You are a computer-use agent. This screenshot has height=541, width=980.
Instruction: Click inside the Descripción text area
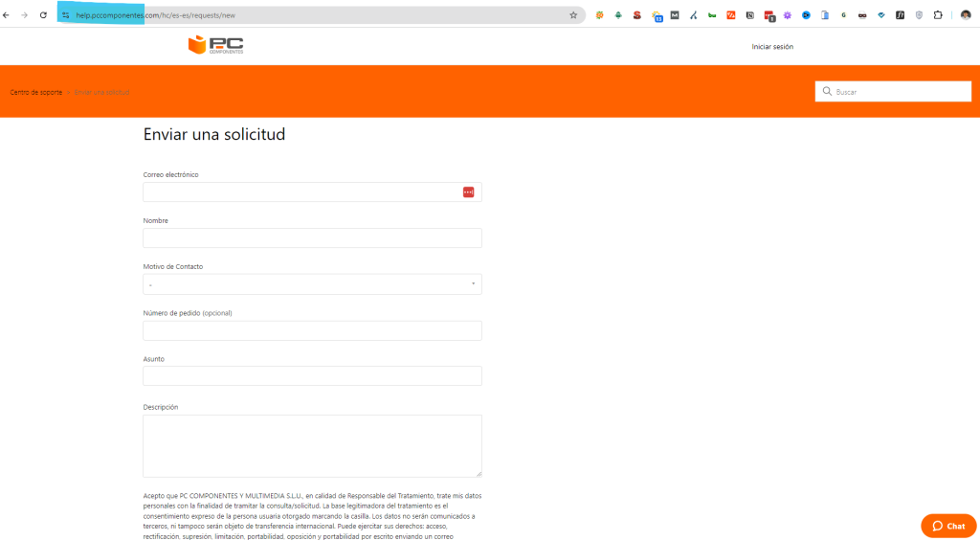pos(312,445)
